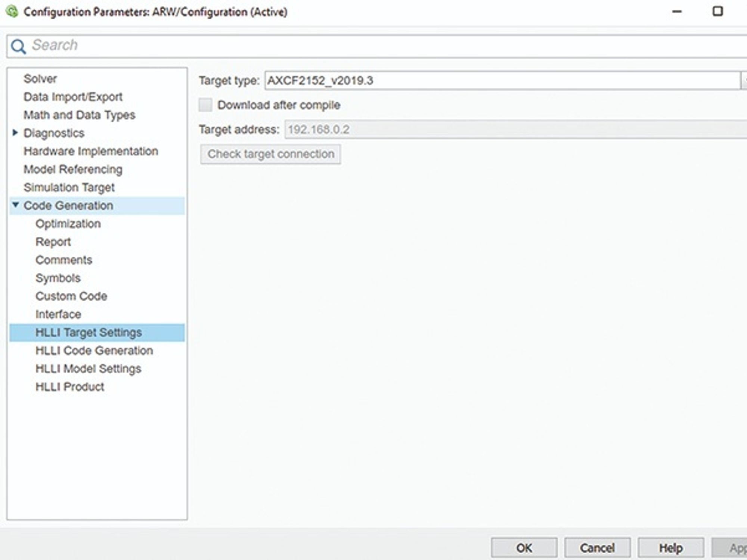Open HLLI Code Generation settings
This screenshot has width=747, height=560.
click(x=94, y=351)
